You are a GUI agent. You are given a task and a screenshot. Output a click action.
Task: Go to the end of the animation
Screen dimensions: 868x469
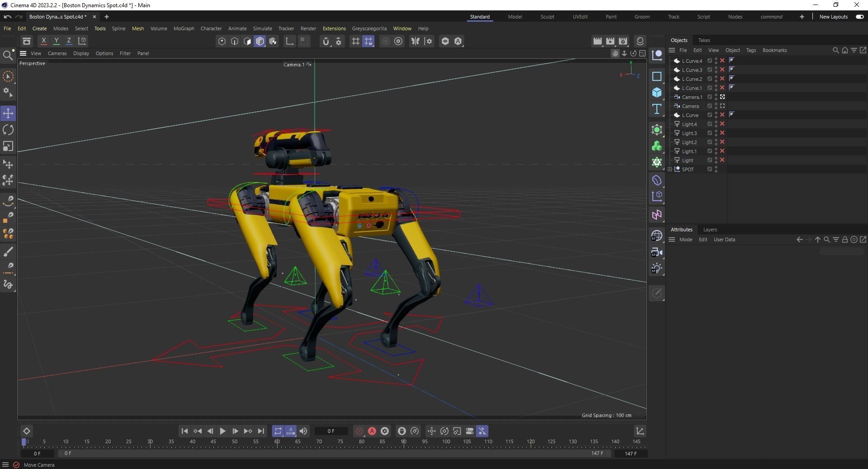[261, 431]
